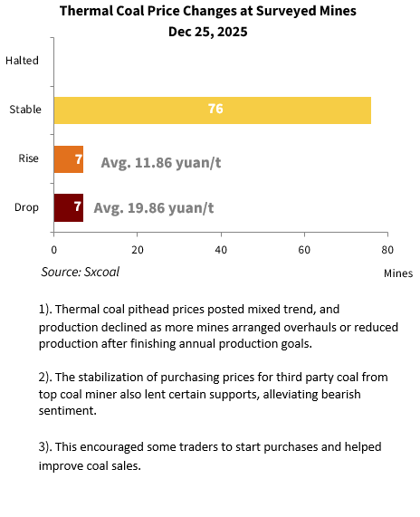Click the dark red Drop bar

click(x=69, y=207)
